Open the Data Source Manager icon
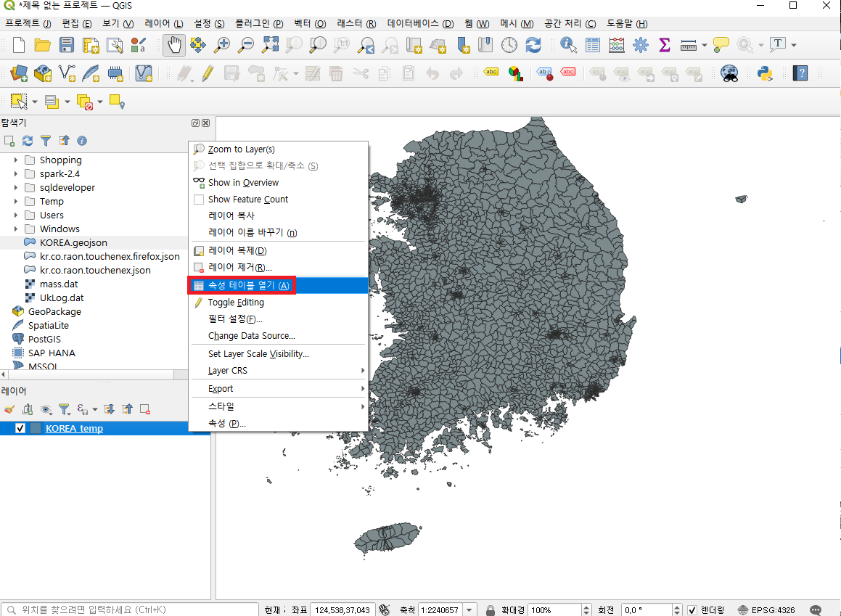 [19, 73]
